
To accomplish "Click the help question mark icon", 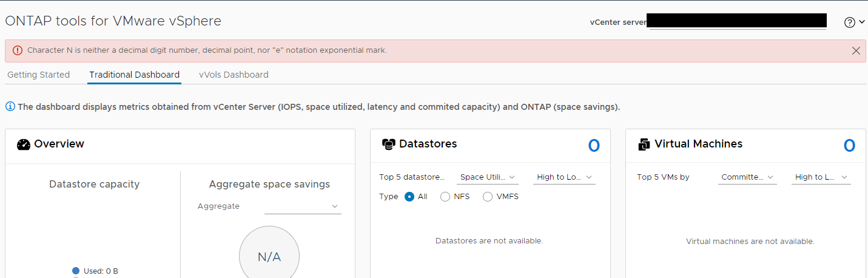I will (849, 22).
